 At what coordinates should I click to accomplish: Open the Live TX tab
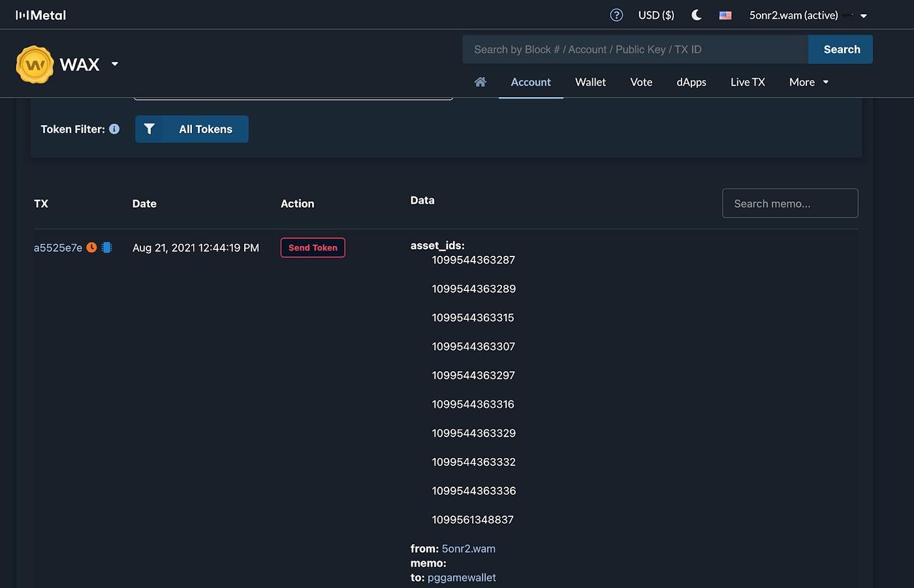pos(748,82)
